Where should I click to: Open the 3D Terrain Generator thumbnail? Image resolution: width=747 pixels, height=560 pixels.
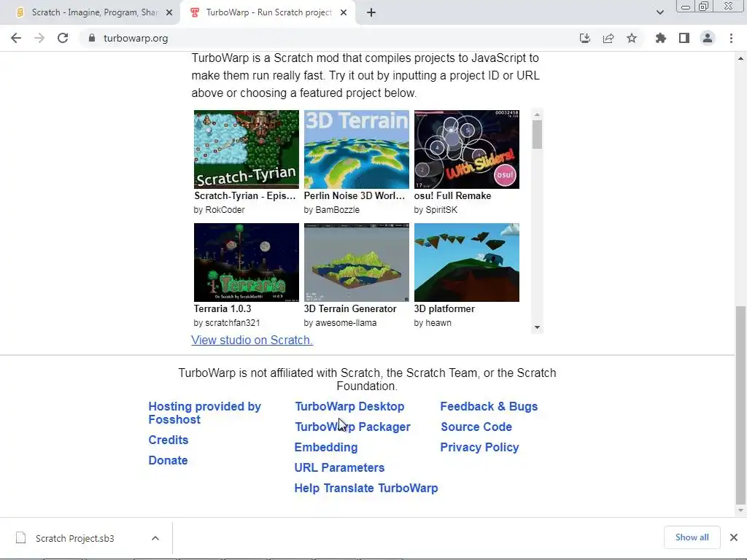coord(356,262)
